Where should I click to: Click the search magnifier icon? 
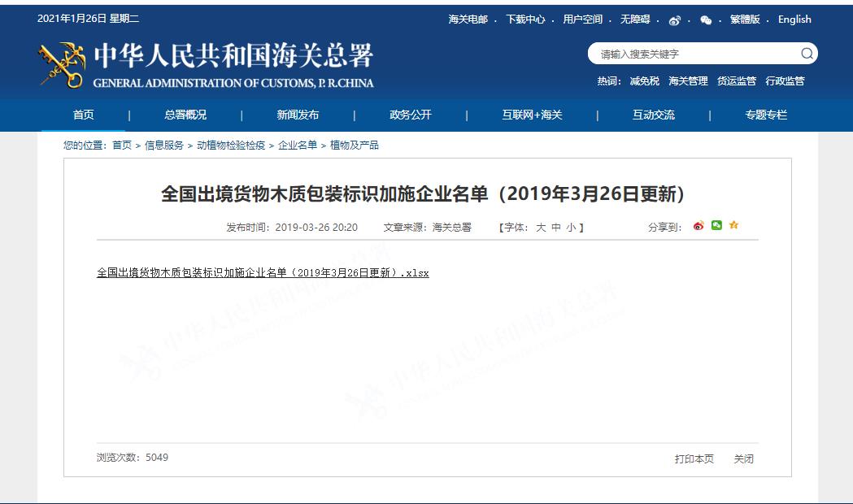[807, 53]
